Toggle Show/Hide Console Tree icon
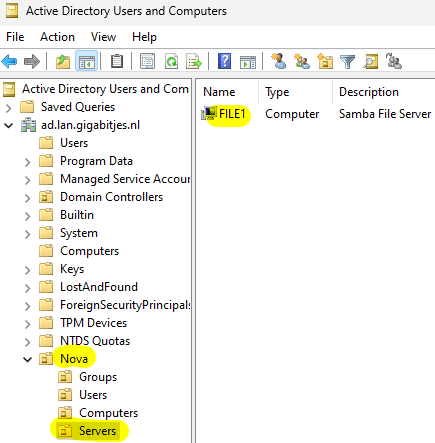This screenshot has height=443, width=435. (x=87, y=62)
